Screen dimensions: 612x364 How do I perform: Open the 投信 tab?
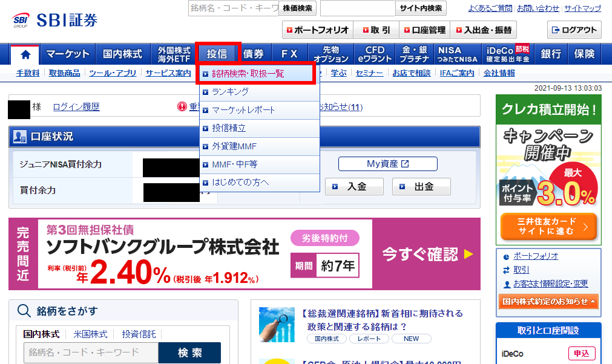tap(217, 54)
